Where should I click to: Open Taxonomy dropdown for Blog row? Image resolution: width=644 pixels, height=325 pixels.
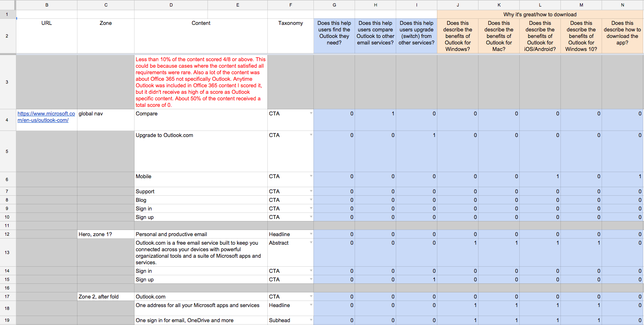(311, 200)
